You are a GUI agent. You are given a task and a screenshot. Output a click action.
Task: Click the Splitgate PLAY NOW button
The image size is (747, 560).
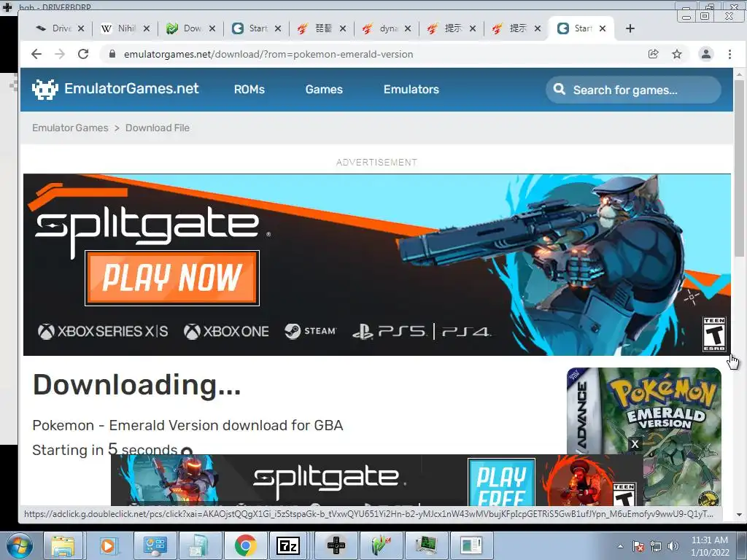[172, 278]
